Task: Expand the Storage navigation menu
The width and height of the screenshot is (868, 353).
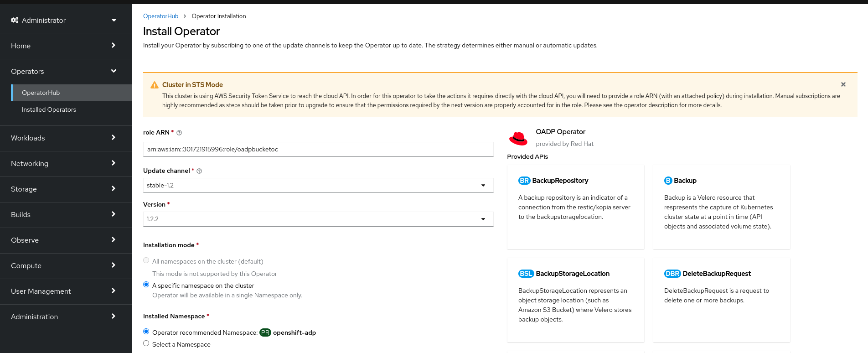Action: pyautogui.click(x=64, y=189)
